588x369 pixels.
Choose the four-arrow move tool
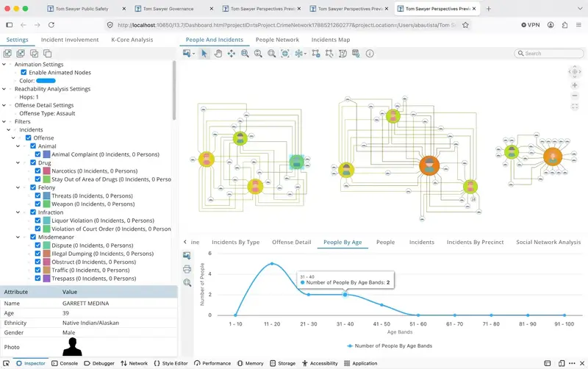coord(232,53)
